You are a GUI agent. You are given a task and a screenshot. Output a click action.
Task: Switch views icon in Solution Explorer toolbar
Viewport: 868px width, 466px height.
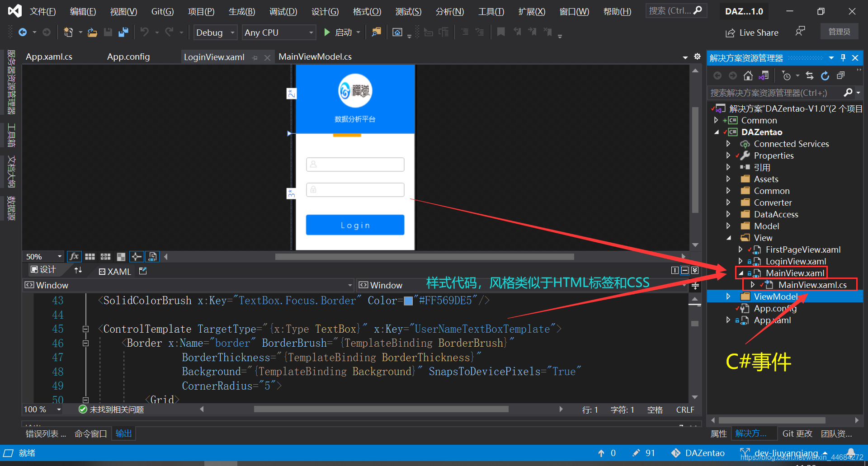coord(764,76)
